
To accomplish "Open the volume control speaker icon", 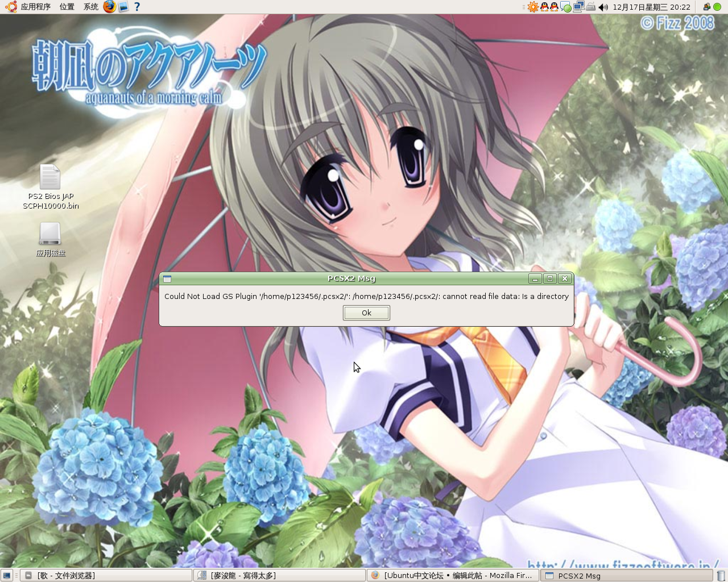I will 603,7.
